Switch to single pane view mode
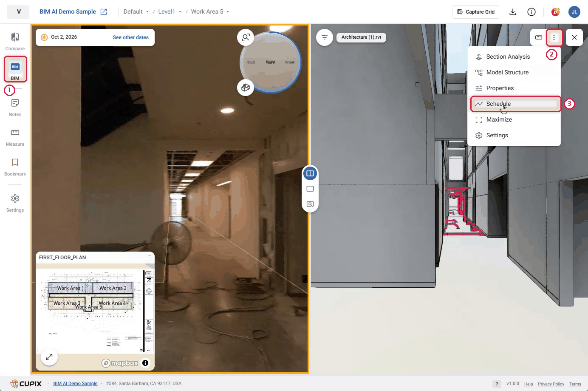This screenshot has height=391, width=588. (x=310, y=189)
